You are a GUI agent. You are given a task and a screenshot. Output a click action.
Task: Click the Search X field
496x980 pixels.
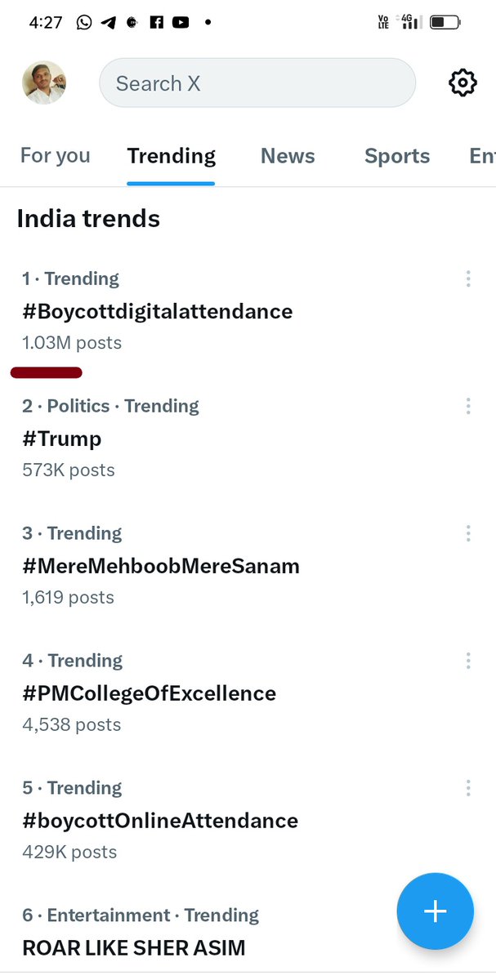pos(257,83)
